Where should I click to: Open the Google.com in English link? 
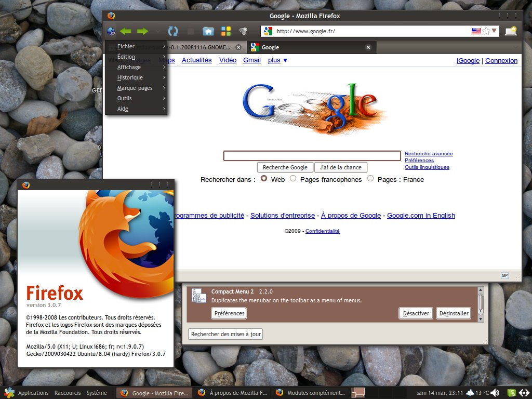421,215
